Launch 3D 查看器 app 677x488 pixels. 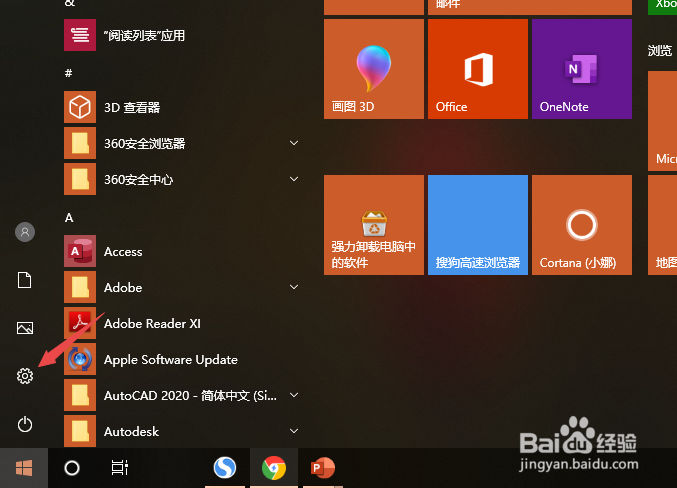(181, 107)
